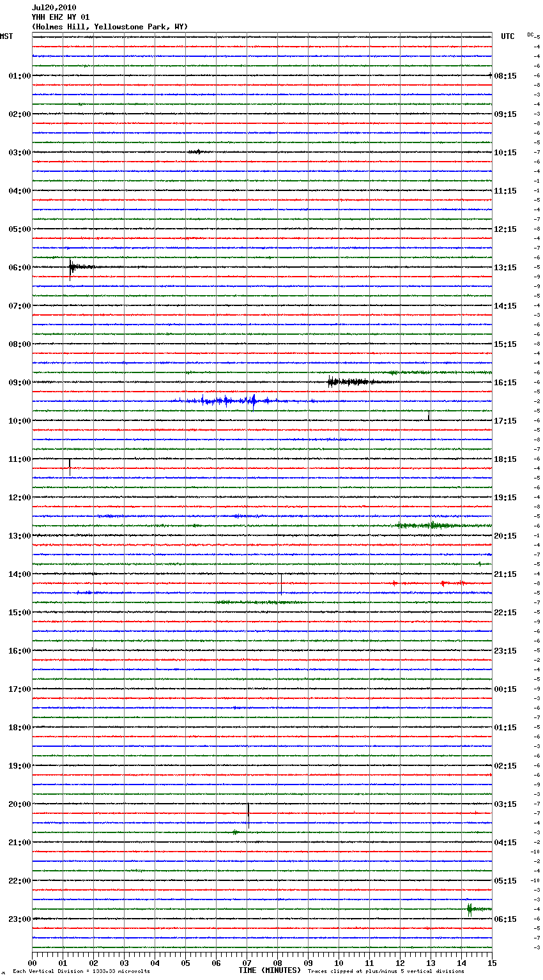
Task: Click the vertical division 1333.33 microvolts note
Action: pos(81,971)
